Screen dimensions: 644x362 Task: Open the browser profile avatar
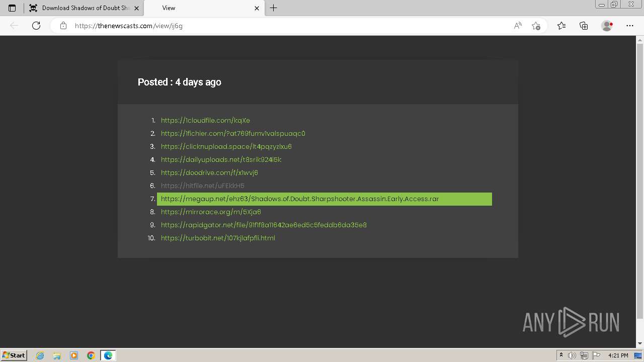(x=607, y=26)
